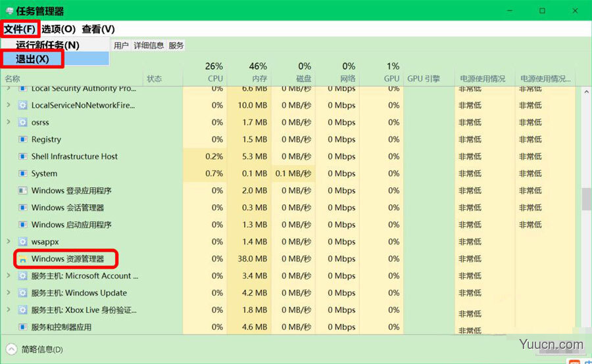This screenshot has height=364, width=592.
Task: Select the osrss process name
Action: point(40,122)
